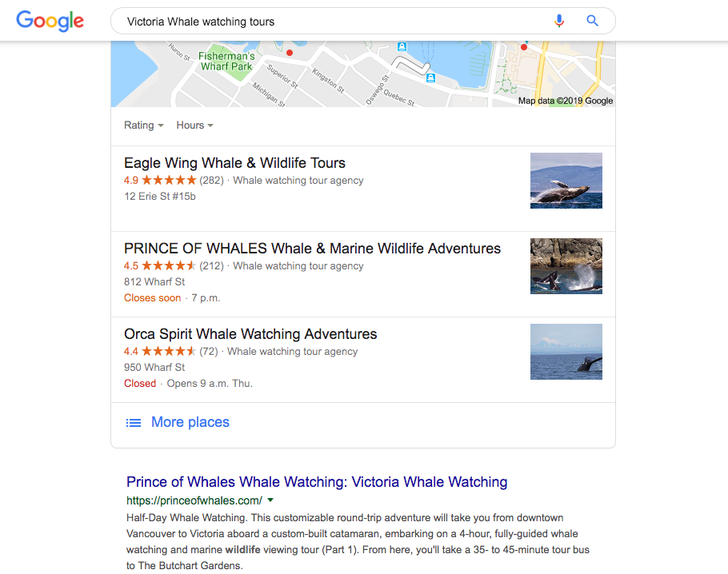
Task: Click the blue search magnifier icon
Action: click(x=591, y=20)
